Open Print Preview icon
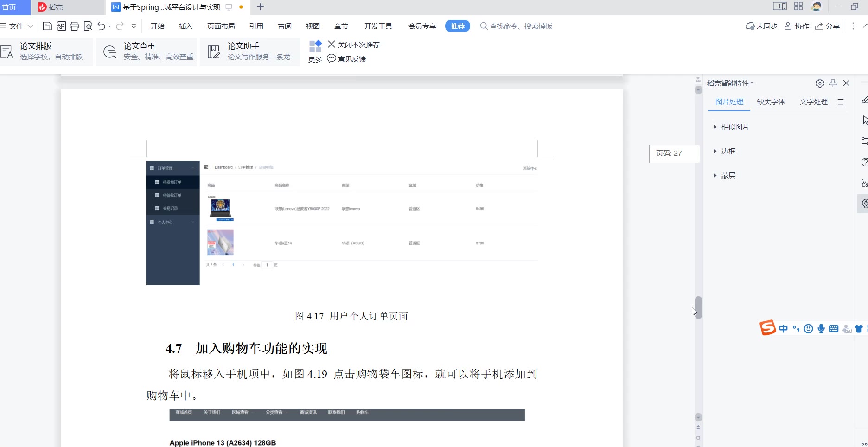The width and height of the screenshot is (868, 447). (88, 26)
